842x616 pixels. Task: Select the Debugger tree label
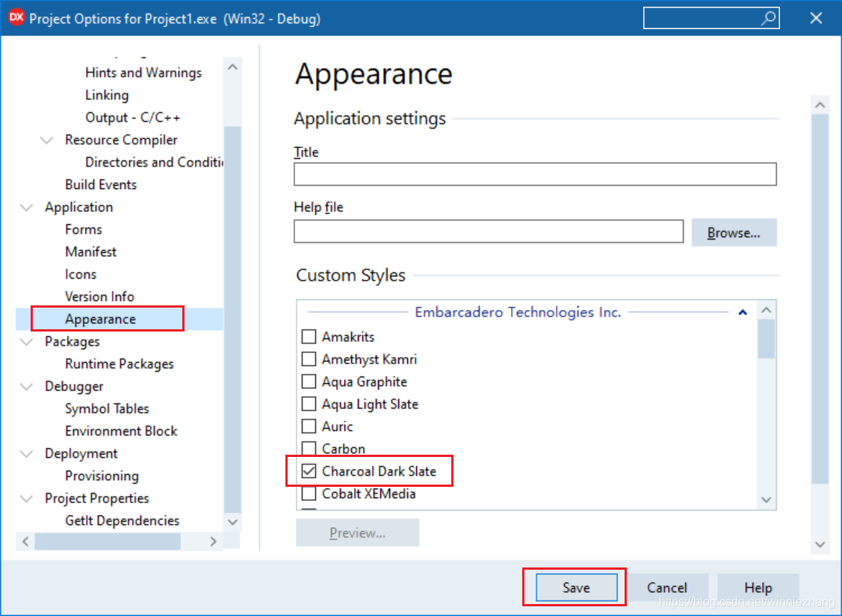[74, 386]
